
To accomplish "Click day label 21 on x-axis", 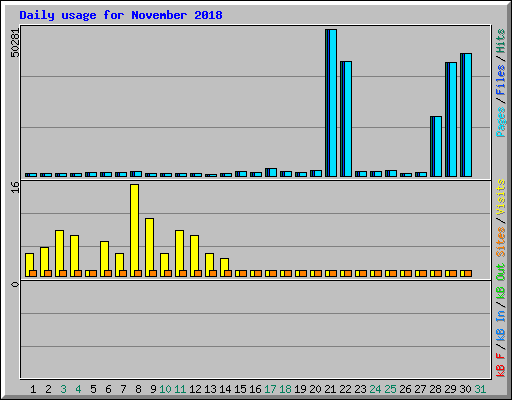I will point(330,389).
